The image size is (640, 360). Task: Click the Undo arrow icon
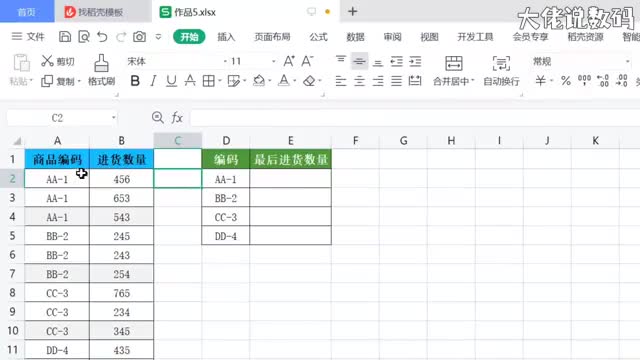pyautogui.click(x=102, y=37)
